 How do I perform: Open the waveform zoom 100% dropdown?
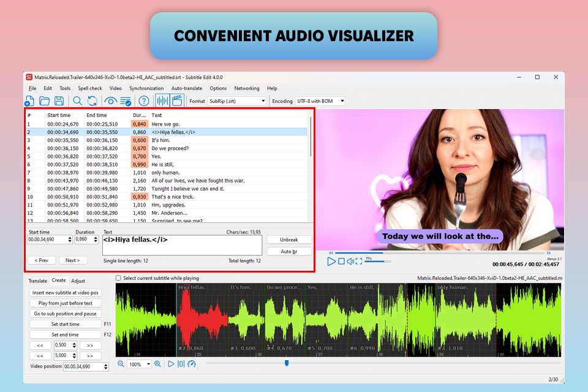click(148, 364)
